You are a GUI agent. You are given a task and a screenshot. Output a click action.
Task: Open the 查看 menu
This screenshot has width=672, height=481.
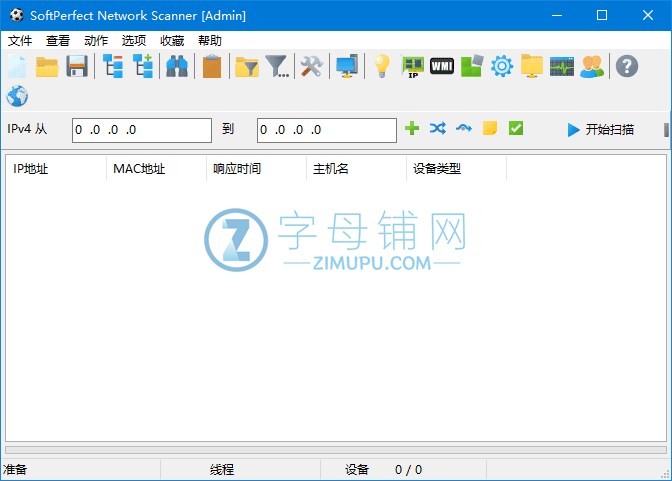coord(58,41)
